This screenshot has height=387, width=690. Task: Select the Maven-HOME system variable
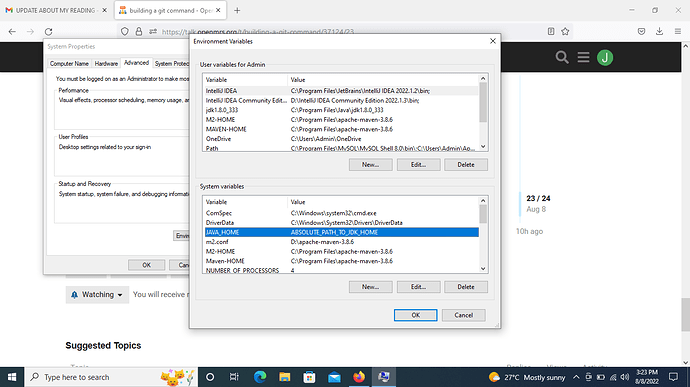click(x=341, y=261)
